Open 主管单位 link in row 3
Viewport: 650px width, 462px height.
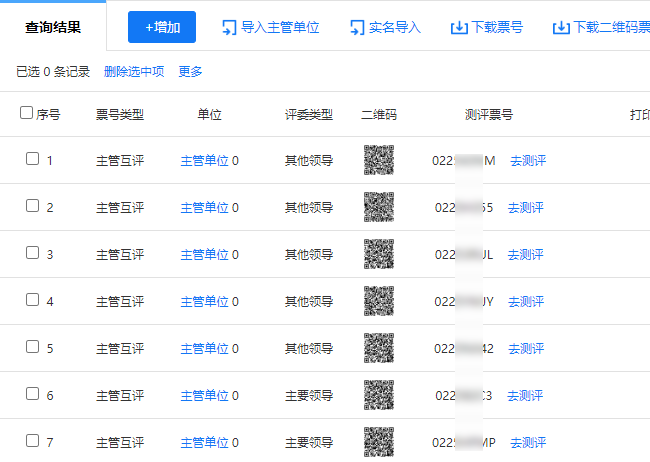click(204, 254)
